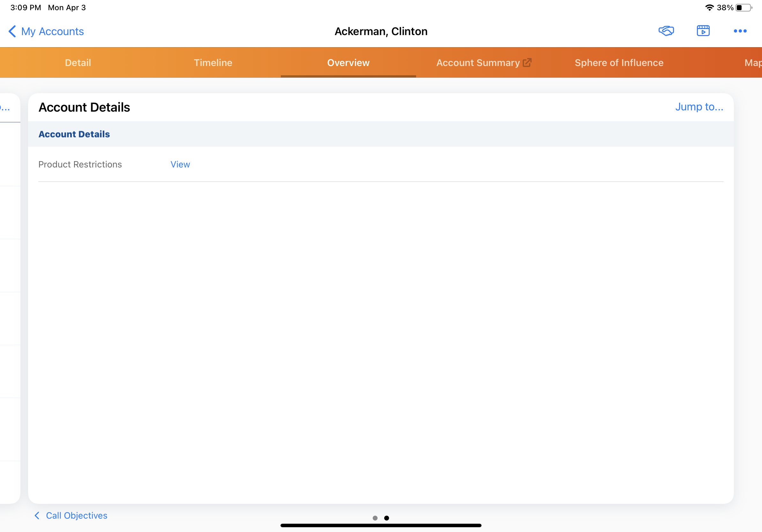Viewport: 762px width, 532px height.
Task: Tap the first page indicator dot
Action: pos(375,518)
